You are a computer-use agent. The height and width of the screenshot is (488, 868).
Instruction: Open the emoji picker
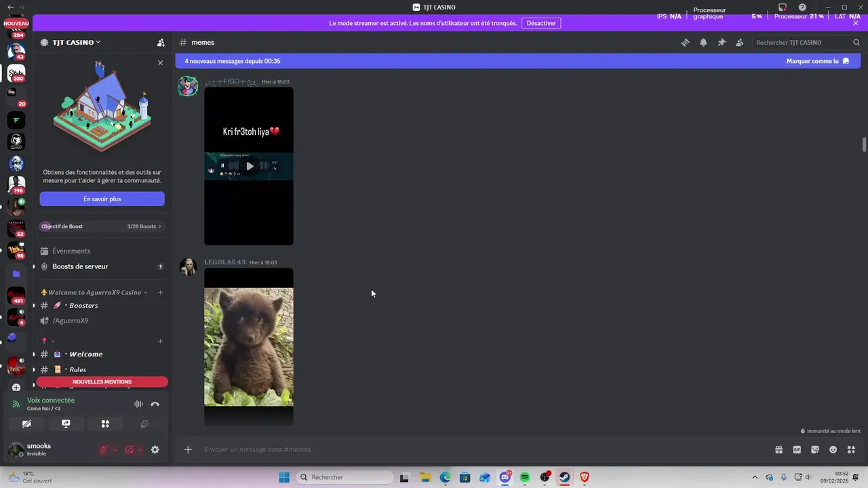click(x=833, y=449)
